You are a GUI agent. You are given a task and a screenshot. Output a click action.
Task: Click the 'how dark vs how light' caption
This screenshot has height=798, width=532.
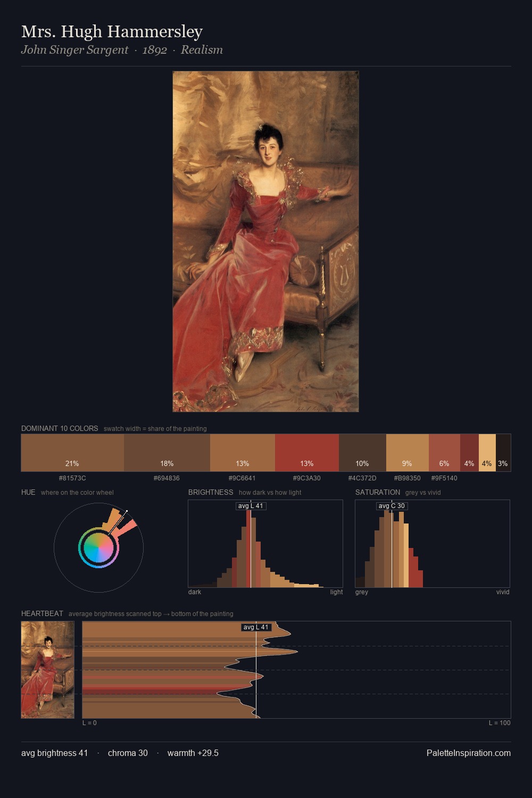point(270,493)
